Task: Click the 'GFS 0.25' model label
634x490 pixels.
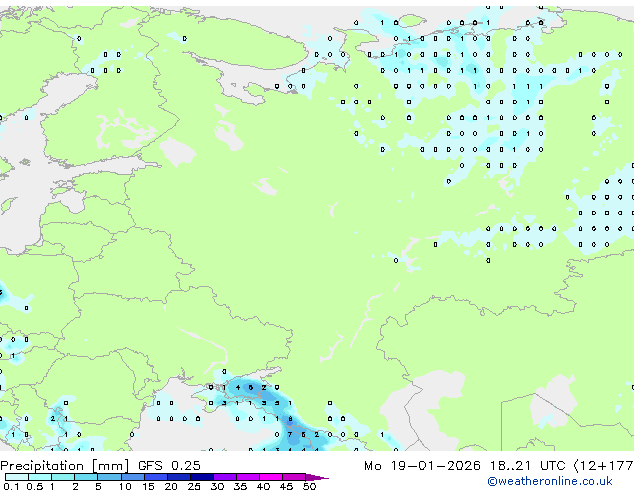Action: [x=169, y=466]
